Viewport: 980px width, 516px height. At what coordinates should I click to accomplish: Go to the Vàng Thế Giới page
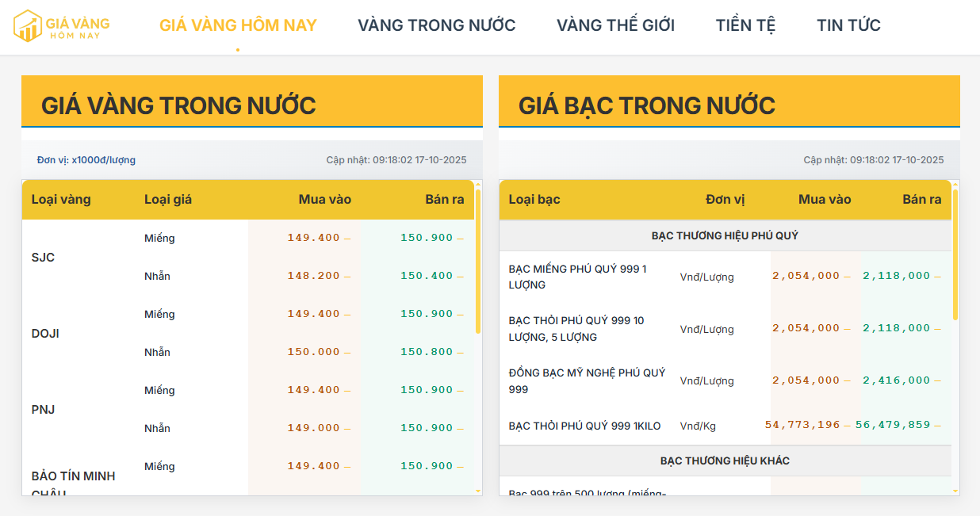(x=615, y=25)
